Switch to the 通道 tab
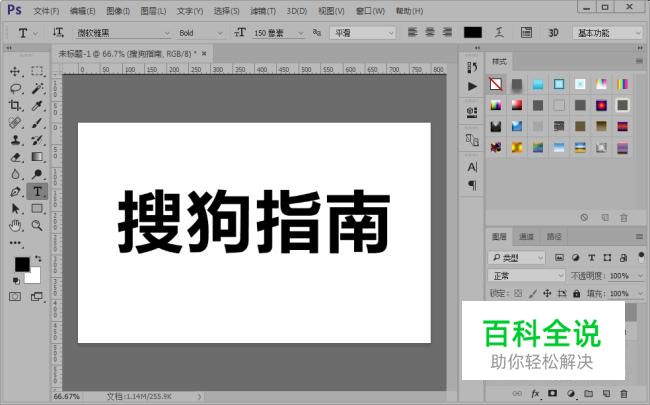This screenshot has height=405, width=650. click(x=526, y=237)
